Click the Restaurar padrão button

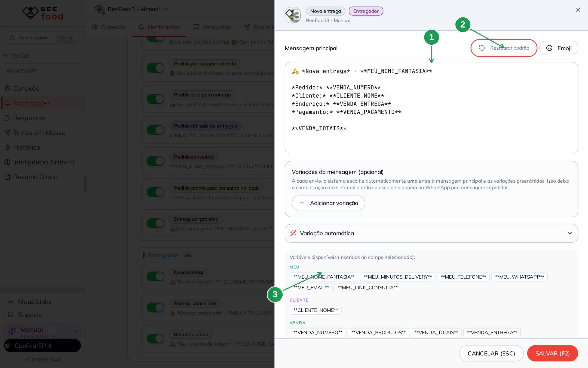(504, 48)
